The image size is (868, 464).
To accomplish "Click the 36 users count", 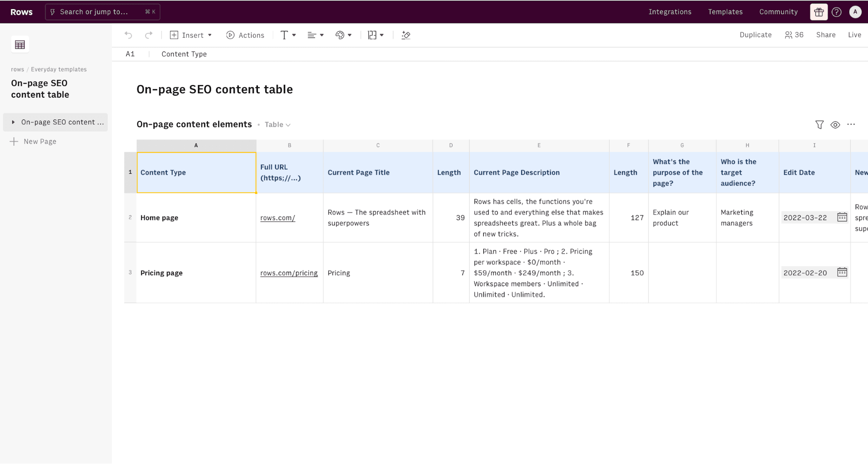I will coord(794,35).
